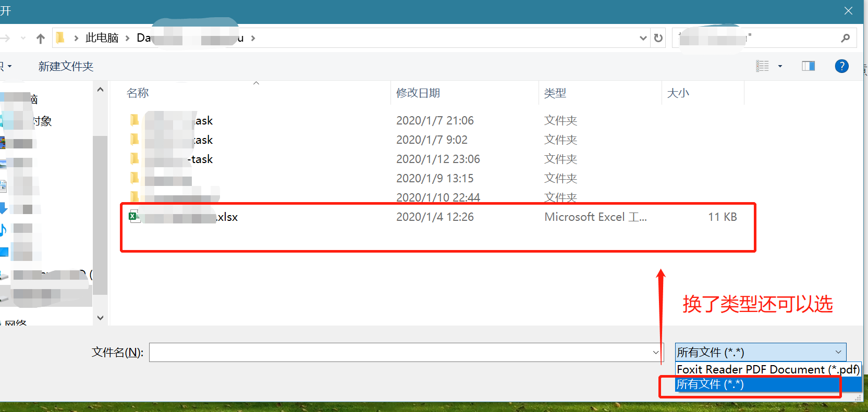Screen dimensions: 868x412
Task: Expand chevron after 此电脑 in breadcrumb
Action: point(127,38)
